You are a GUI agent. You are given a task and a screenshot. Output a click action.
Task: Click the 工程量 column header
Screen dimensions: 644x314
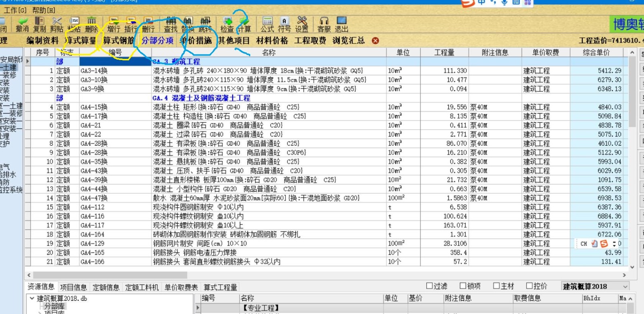[x=444, y=52]
